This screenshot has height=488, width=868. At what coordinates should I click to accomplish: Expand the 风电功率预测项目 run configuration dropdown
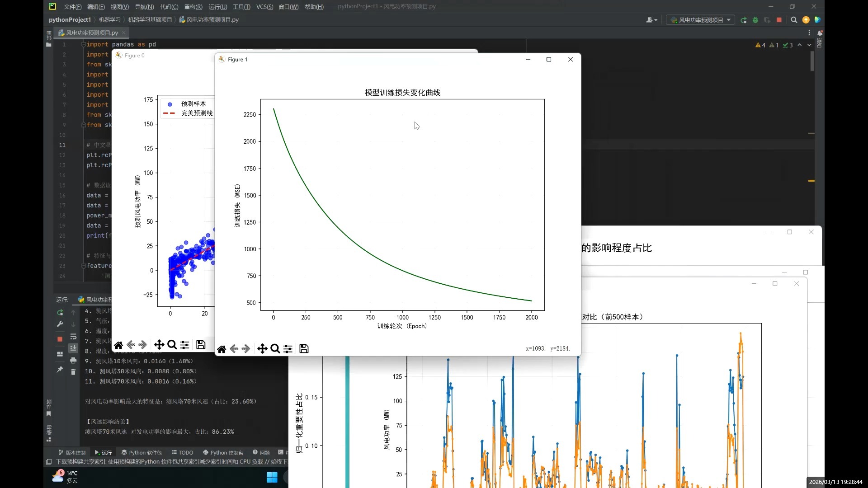729,20
